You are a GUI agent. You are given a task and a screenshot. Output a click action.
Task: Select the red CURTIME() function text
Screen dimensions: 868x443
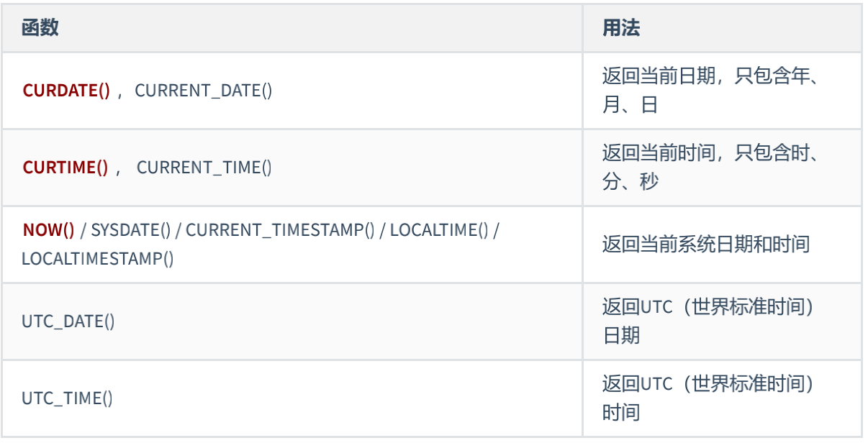(x=65, y=168)
